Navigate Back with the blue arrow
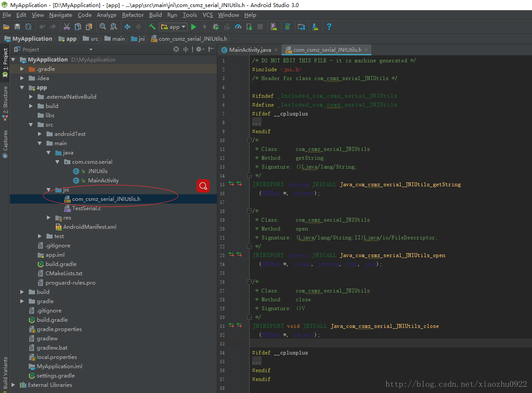 tap(127, 27)
